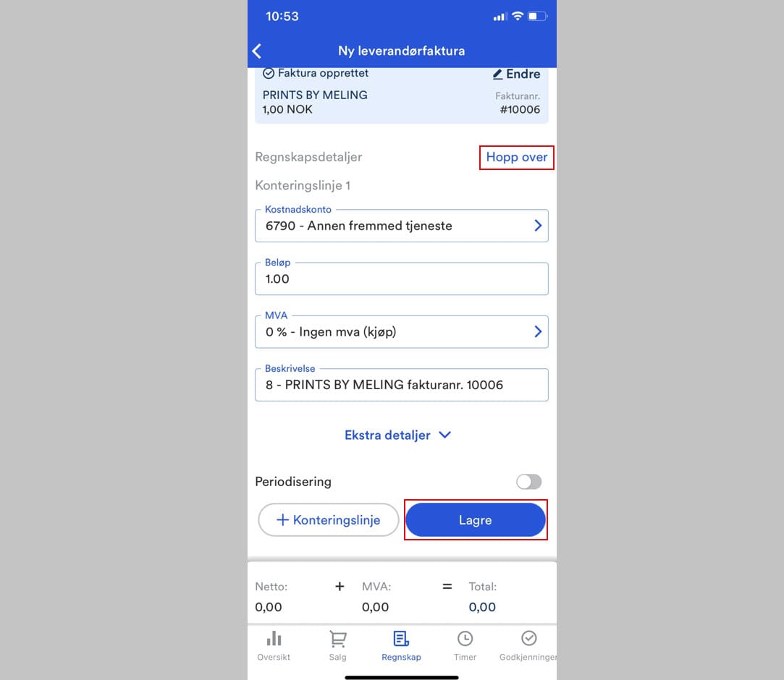Tap the Faktura opprettet check icon
Image resolution: width=784 pixels, height=680 pixels.
click(269, 74)
